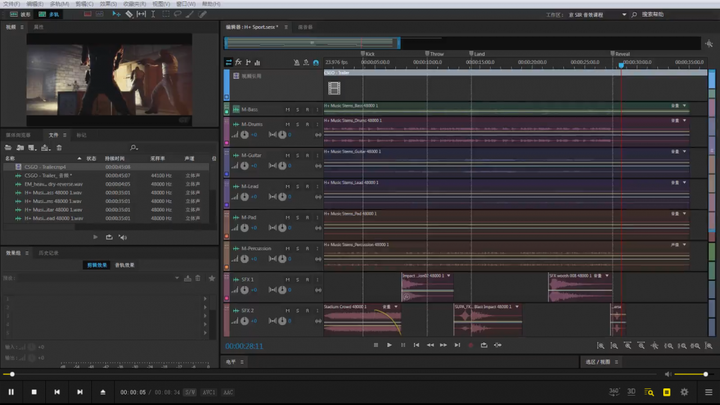Open the workspace dropdown arrow
Screen dimensions: 720x405
coord(624,15)
